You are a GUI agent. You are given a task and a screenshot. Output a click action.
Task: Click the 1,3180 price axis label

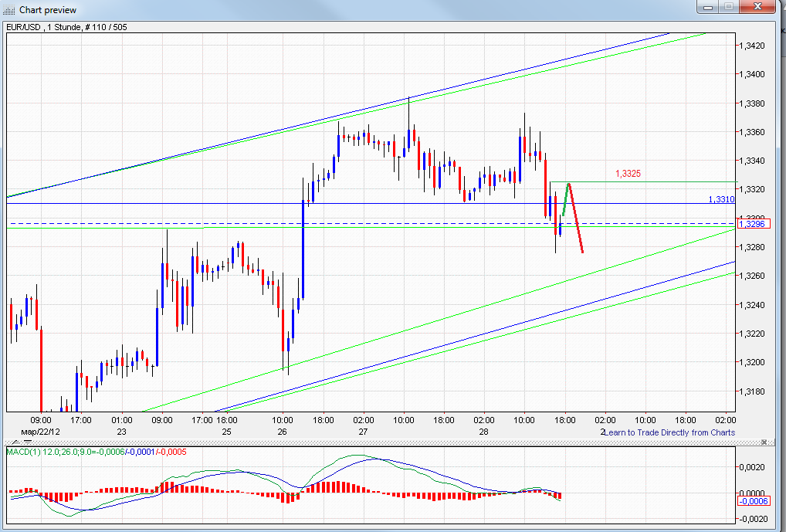751,391
